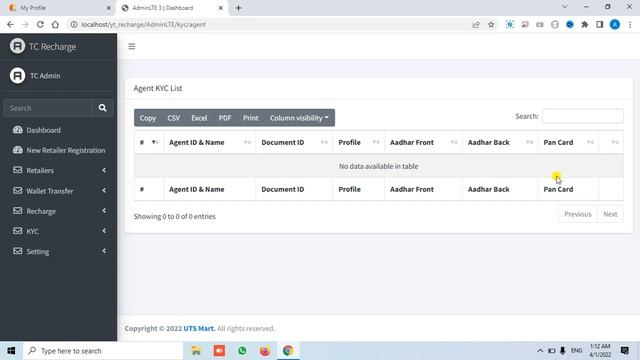Reload the page with browser refresh icon
640x360 pixels.
pos(40,24)
